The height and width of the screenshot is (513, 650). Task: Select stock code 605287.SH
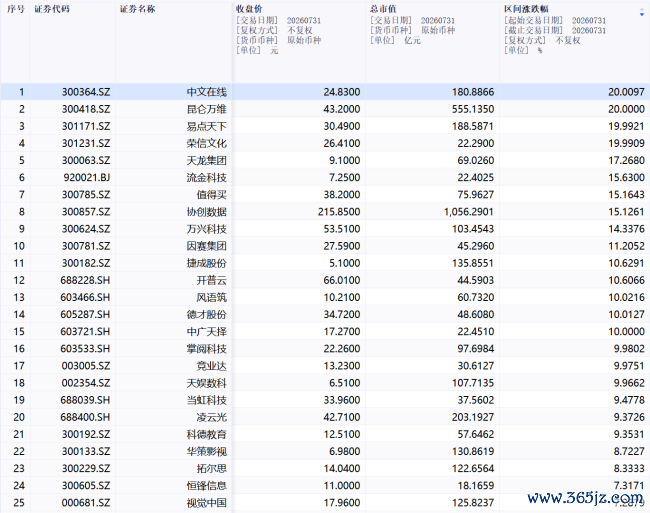pos(85,315)
